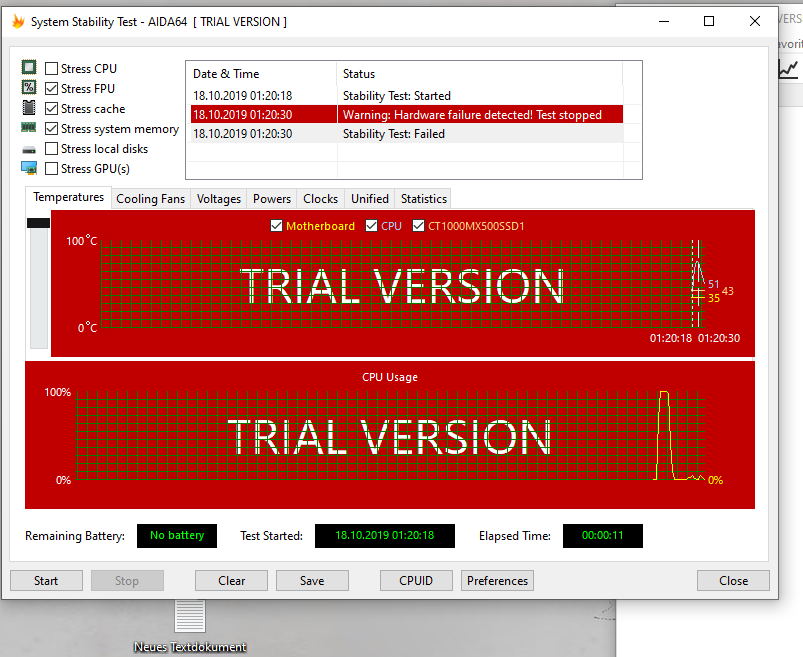
Task: Click the Status column header
Action: (x=480, y=74)
